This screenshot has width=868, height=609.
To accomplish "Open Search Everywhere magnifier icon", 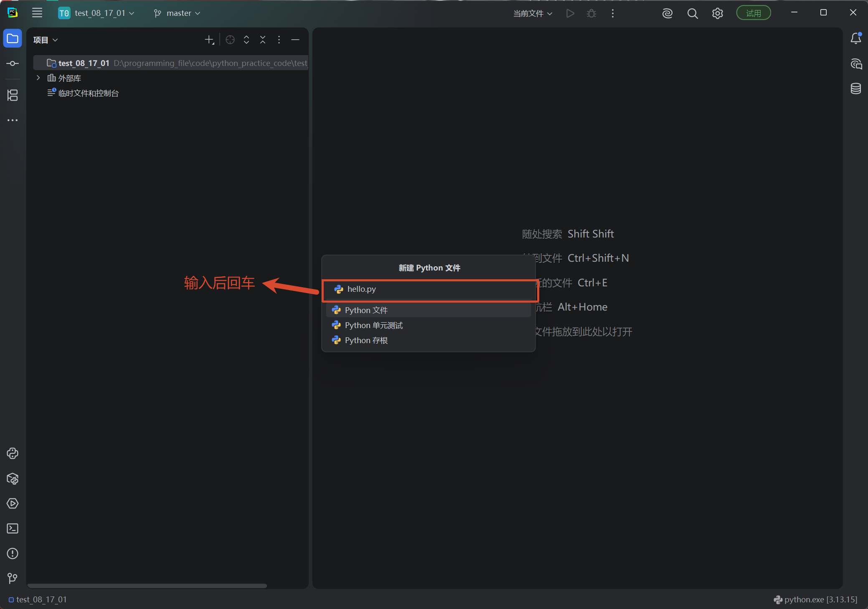I will point(692,13).
